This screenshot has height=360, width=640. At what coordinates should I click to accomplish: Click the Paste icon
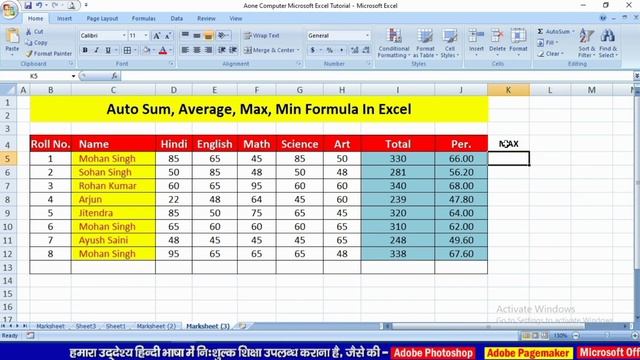[12, 36]
